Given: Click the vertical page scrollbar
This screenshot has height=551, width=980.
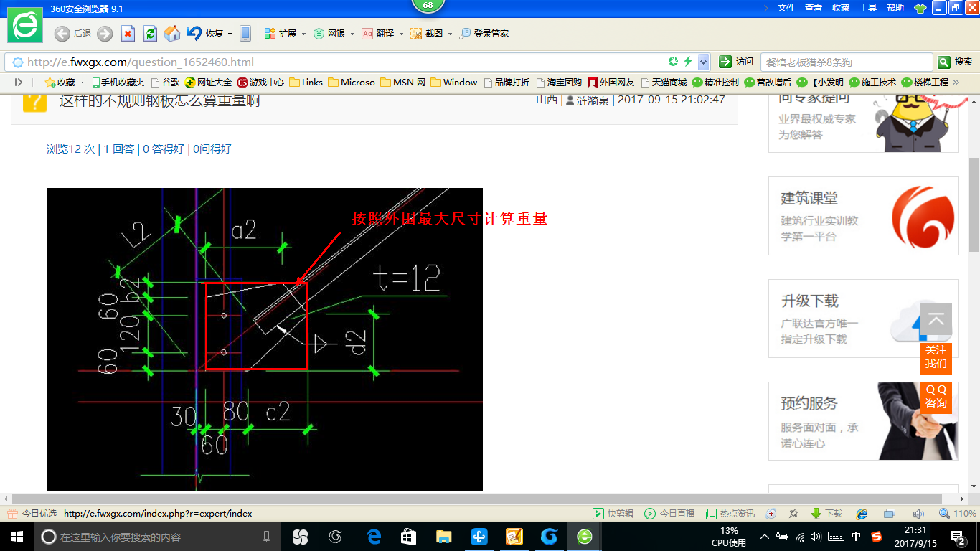Looking at the screenshot, I should point(974,204).
